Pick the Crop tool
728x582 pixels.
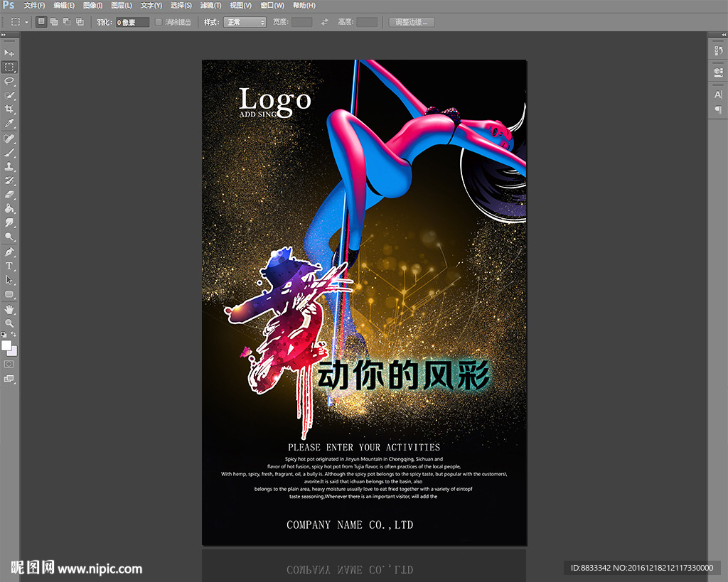click(x=9, y=109)
